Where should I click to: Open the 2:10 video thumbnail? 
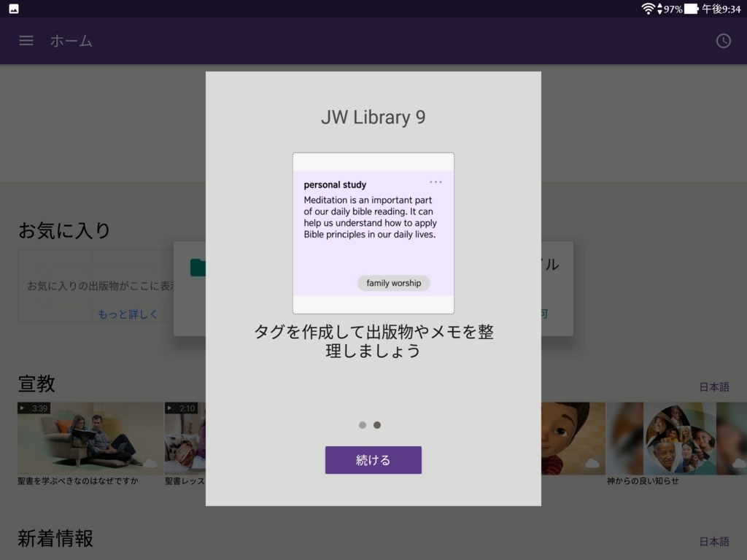point(185,438)
